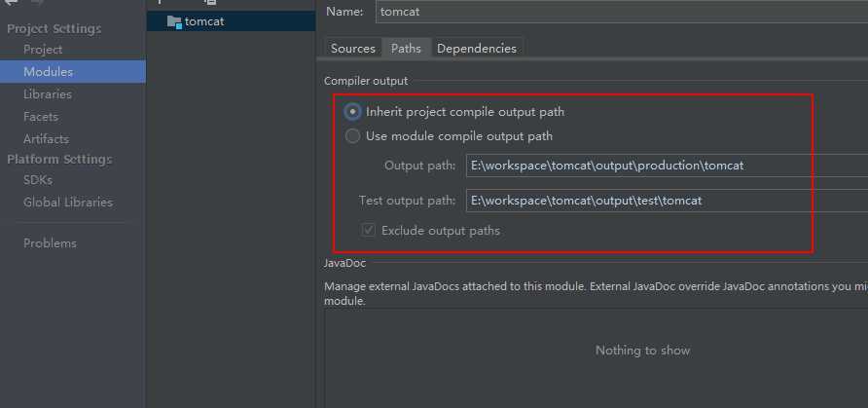The image size is (868, 408).
Task: Click the 'JavaDoc' section label
Action: point(344,264)
